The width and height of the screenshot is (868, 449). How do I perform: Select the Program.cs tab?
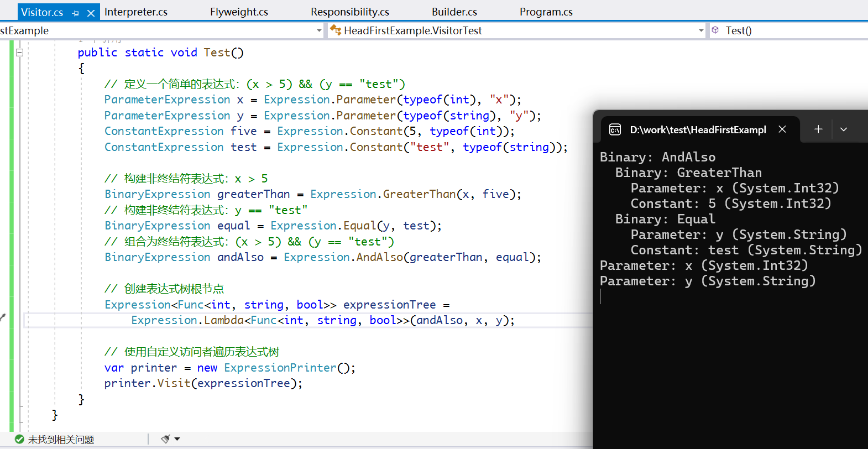(x=546, y=12)
